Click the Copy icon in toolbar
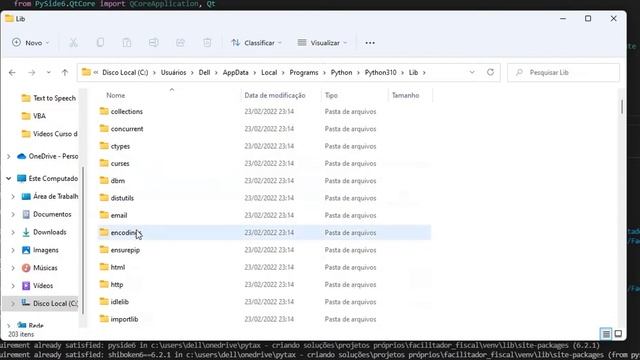This screenshot has width=640, height=360. click(100, 42)
